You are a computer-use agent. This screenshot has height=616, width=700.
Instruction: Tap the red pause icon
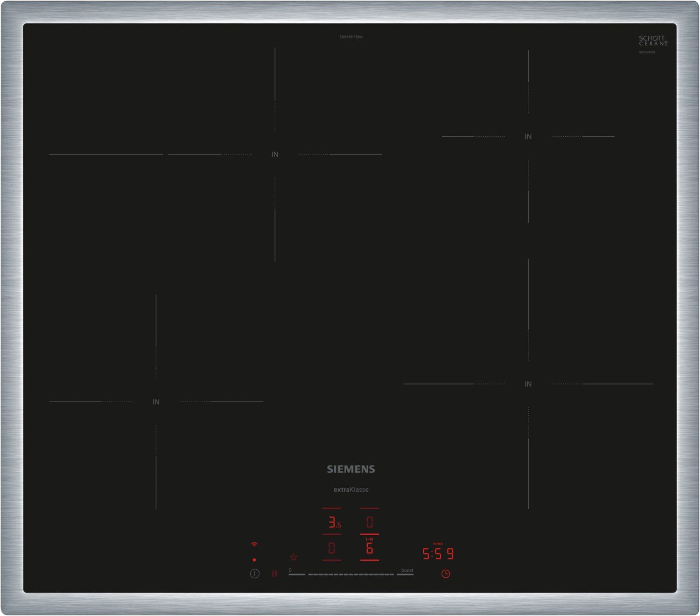click(x=274, y=574)
